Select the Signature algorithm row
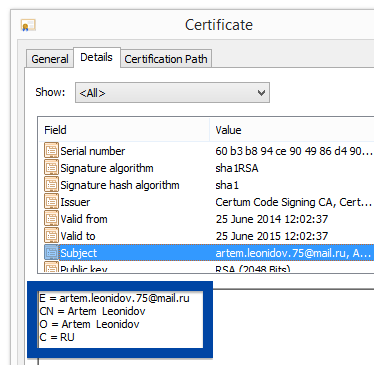The image size is (374, 365). click(x=206, y=168)
